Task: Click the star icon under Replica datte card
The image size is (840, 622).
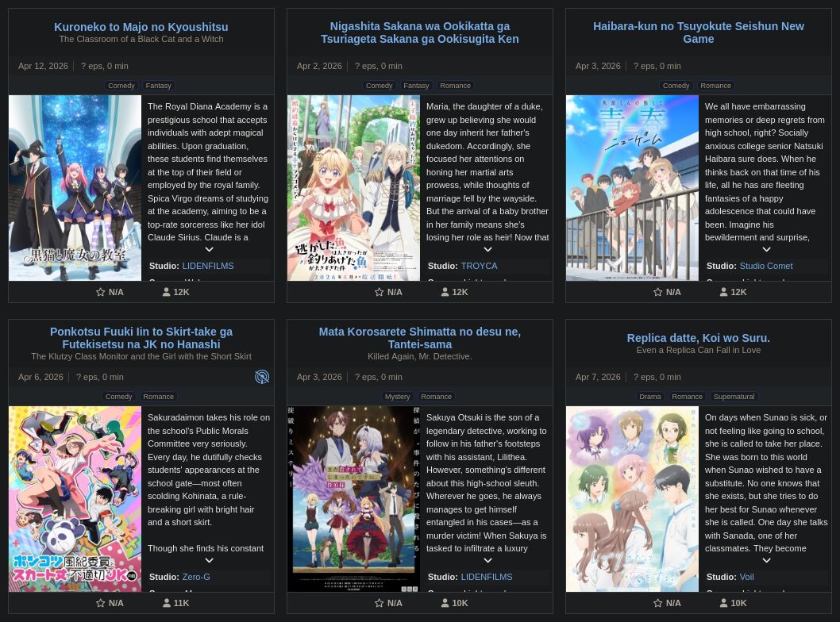Action: [658, 603]
